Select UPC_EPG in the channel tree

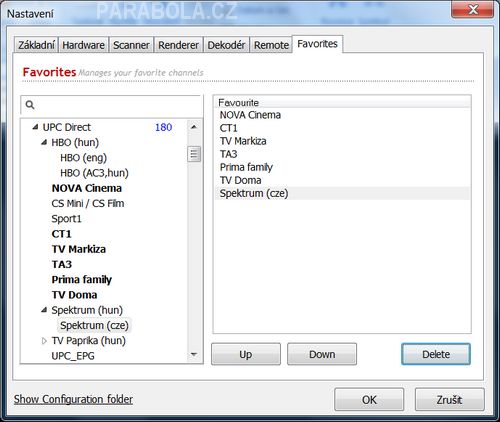click(73, 356)
